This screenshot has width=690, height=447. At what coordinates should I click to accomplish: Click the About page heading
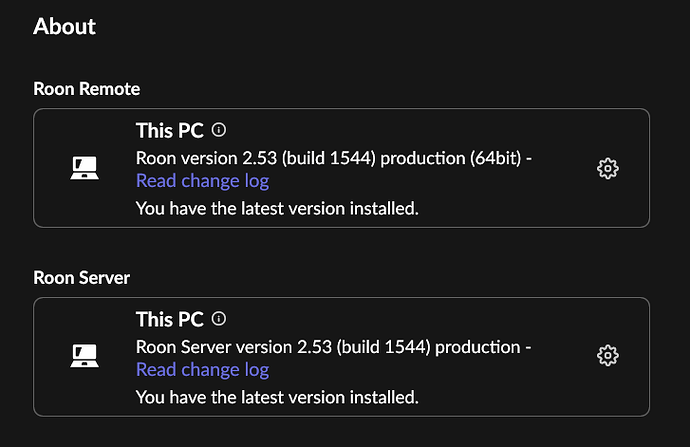tap(64, 26)
